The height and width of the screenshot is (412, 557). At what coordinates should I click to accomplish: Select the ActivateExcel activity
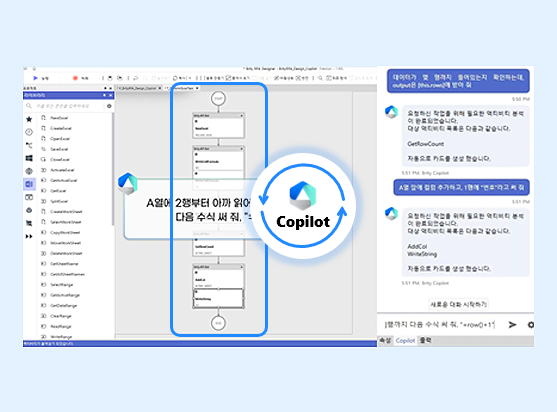point(62,170)
